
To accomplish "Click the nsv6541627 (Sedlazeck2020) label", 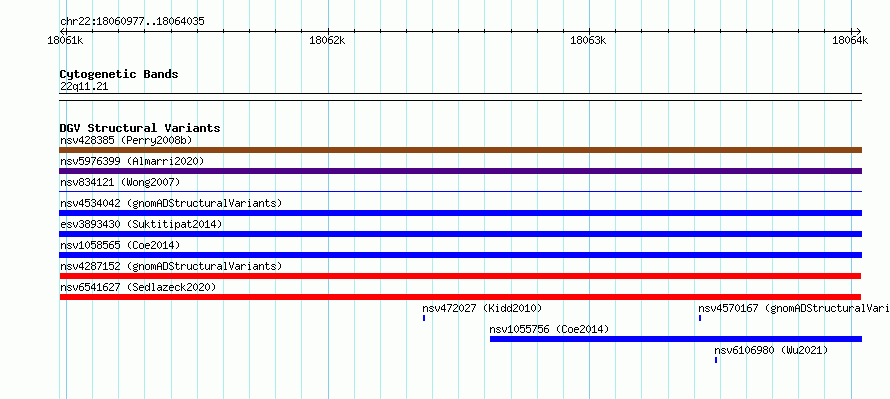I will tap(138, 287).
